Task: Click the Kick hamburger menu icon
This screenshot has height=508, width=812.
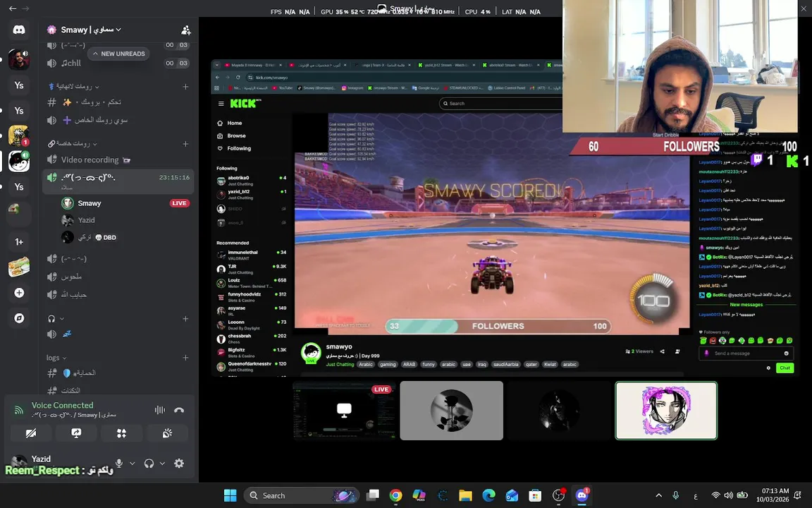Action: 221,104
